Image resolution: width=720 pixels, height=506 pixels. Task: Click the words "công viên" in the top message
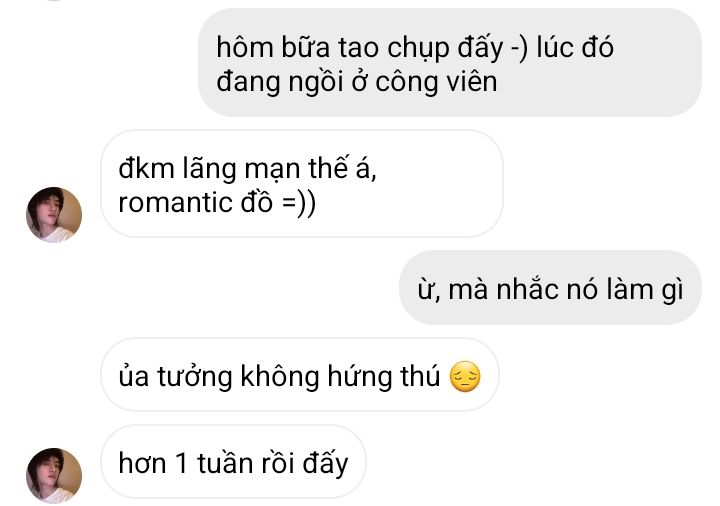[436, 82]
